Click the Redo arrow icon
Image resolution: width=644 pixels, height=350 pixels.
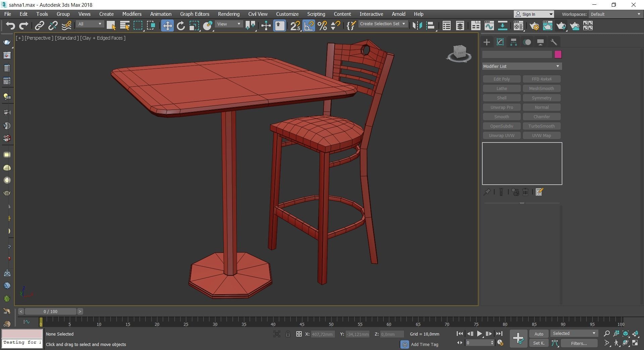coord(23,26)
